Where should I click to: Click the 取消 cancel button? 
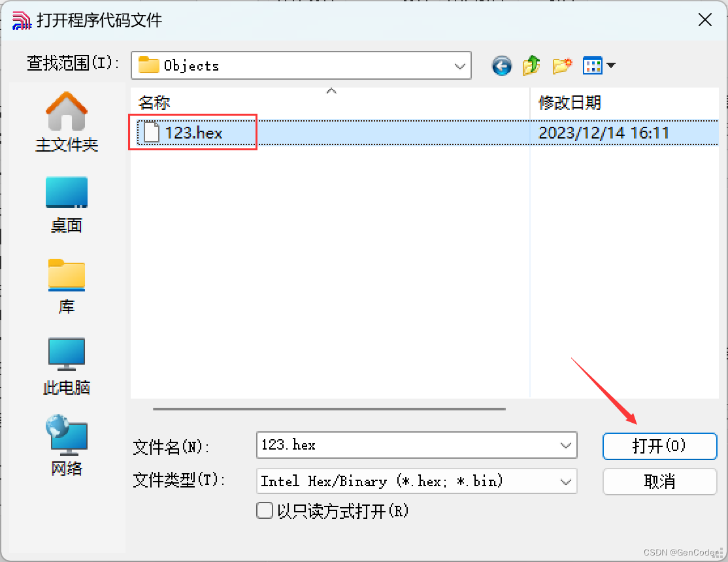(x=659, y=481)
